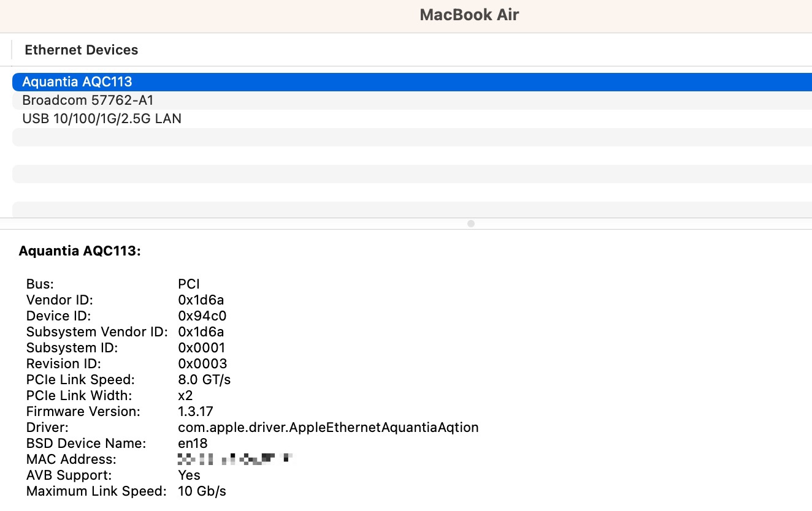812x511 pixels.
Task: Click the Revision ID value 0x0003
Action: pyautogui.click(x=202, y=364)
